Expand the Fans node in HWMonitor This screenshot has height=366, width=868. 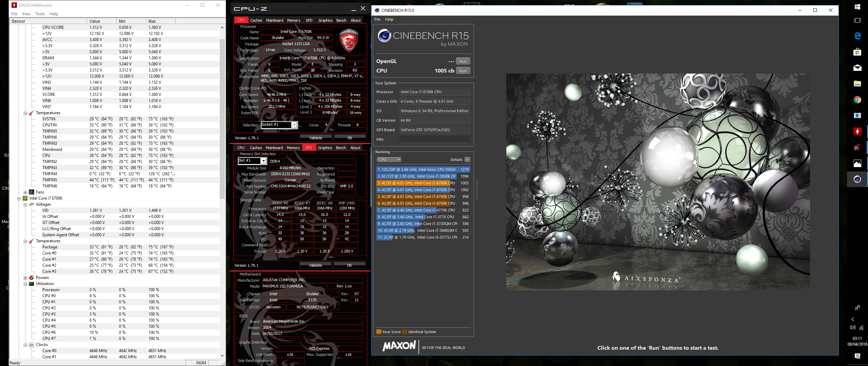[x=25, y=192]
